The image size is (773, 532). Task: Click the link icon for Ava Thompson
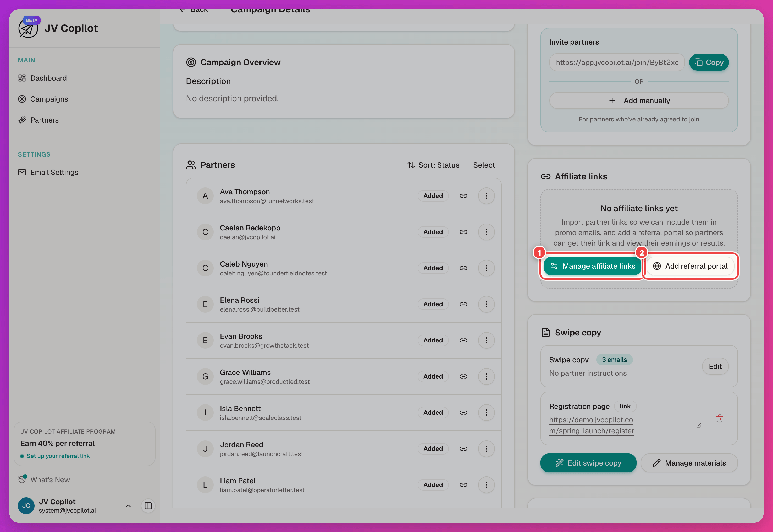coord(463,196)
